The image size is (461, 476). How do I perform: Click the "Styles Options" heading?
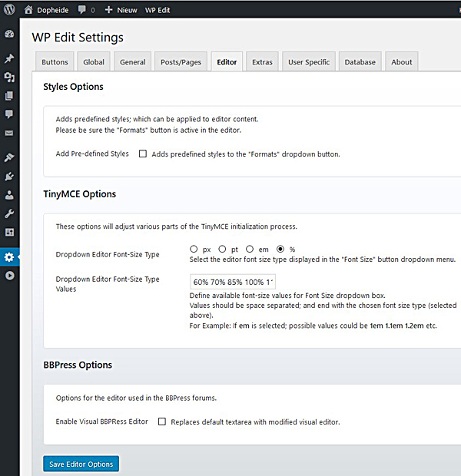(73, 87)
